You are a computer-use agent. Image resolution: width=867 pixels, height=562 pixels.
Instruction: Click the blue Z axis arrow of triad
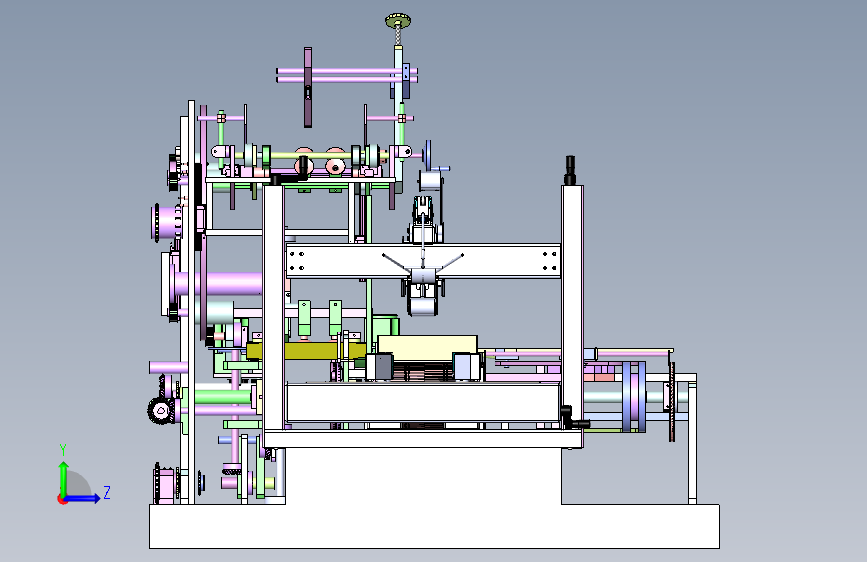coord(82,498)
